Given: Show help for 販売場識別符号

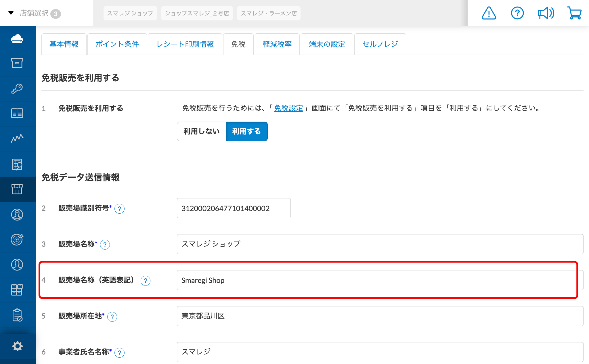Looking at the screenshot, I should (x=120, y=209).
